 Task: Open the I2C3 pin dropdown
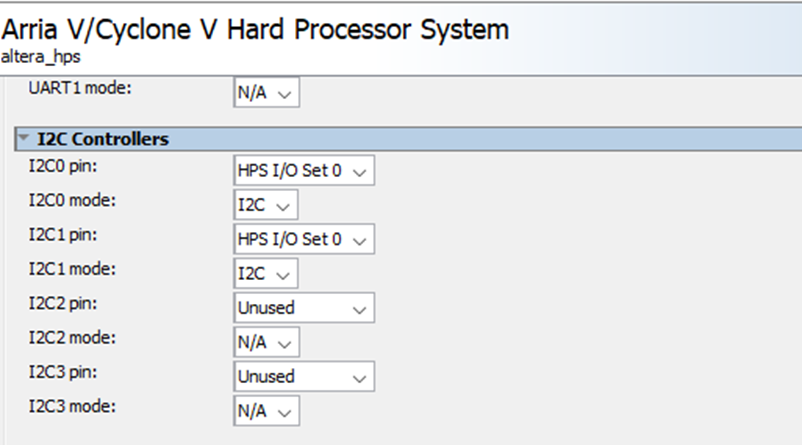coord(304,377)
